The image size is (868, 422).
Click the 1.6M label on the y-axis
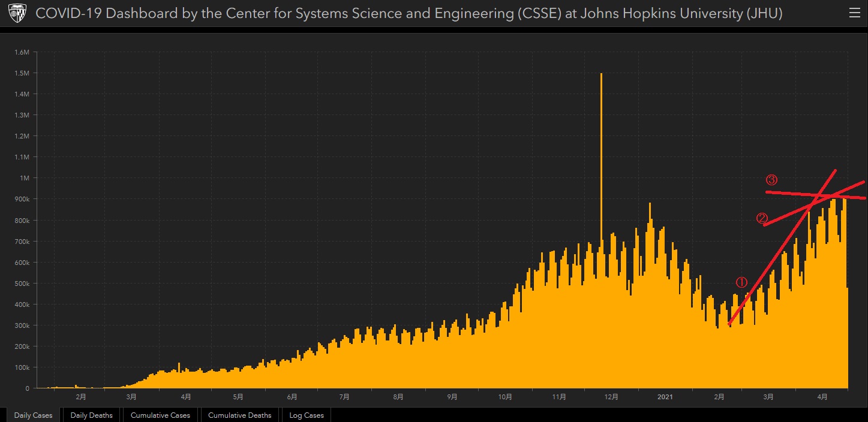point(22,52)
